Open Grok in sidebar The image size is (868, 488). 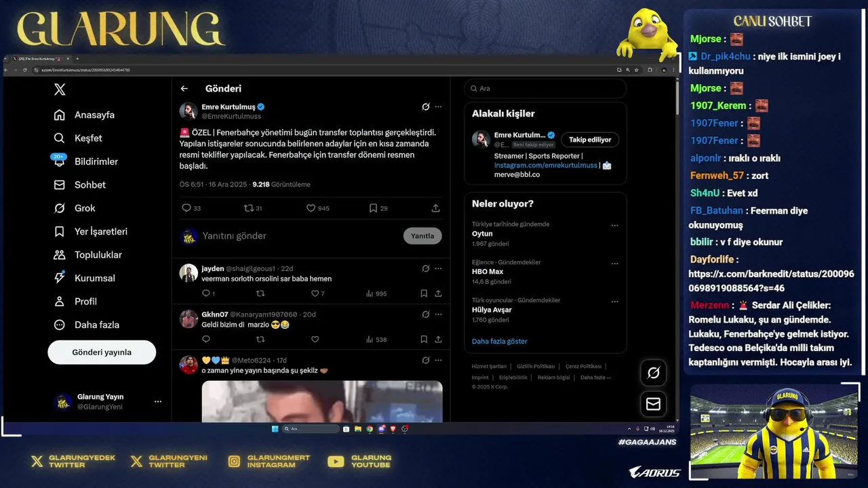pos(75,208)
